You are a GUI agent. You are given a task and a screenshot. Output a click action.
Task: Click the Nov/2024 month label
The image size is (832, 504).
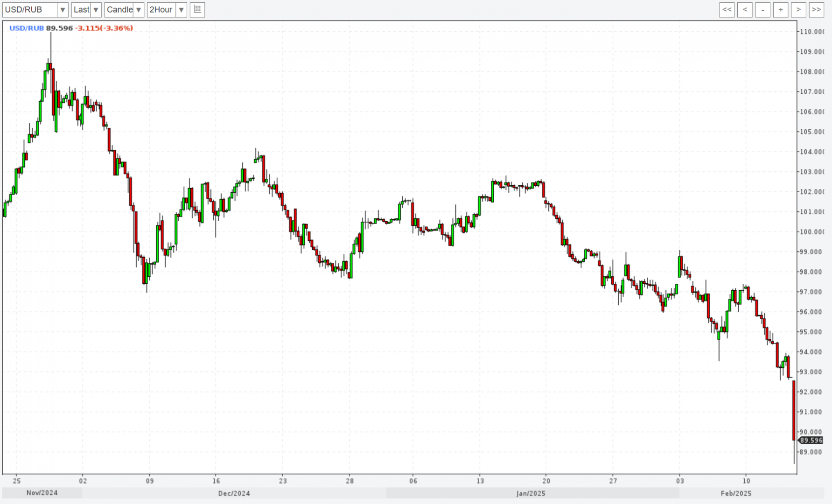[42, 493]
